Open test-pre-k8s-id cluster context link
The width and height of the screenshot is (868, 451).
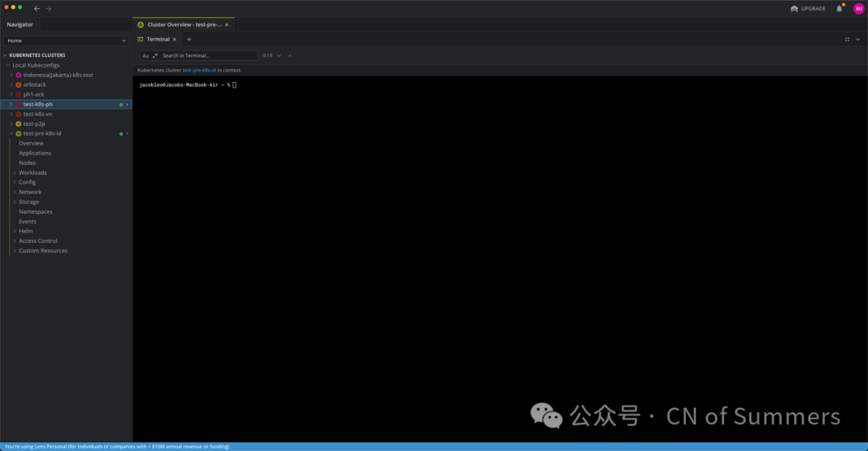click(x=199, y=71)
